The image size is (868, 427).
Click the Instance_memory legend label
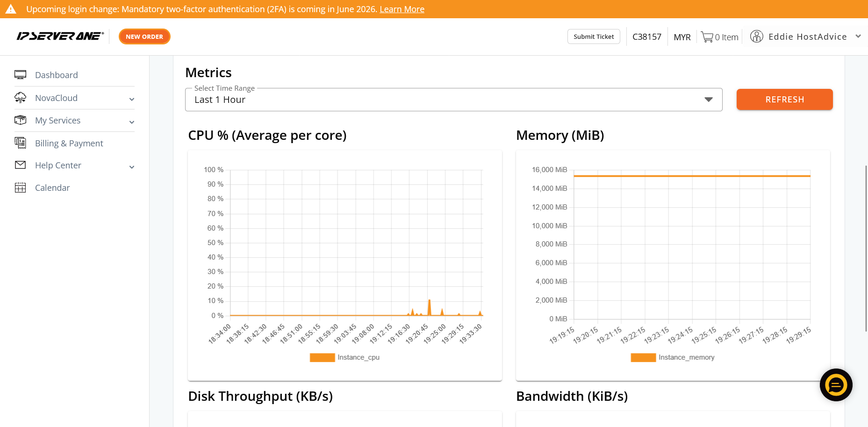tap(686, 357)
